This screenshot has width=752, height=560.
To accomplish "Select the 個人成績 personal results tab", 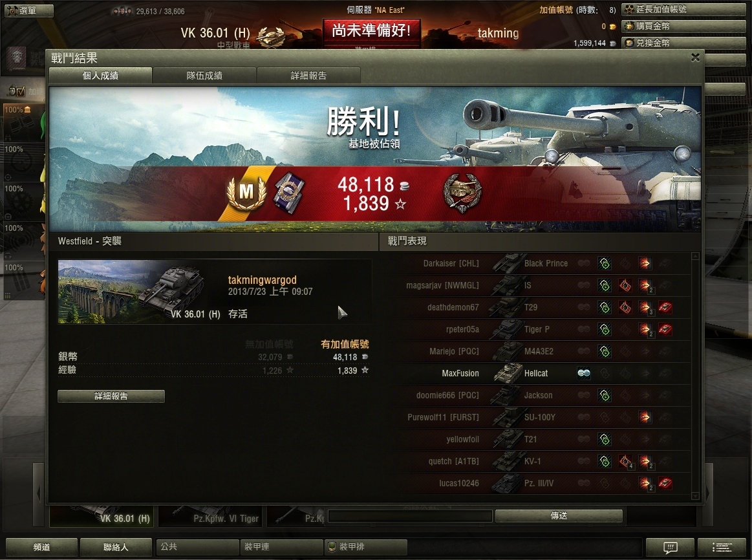I will point(100,75).
